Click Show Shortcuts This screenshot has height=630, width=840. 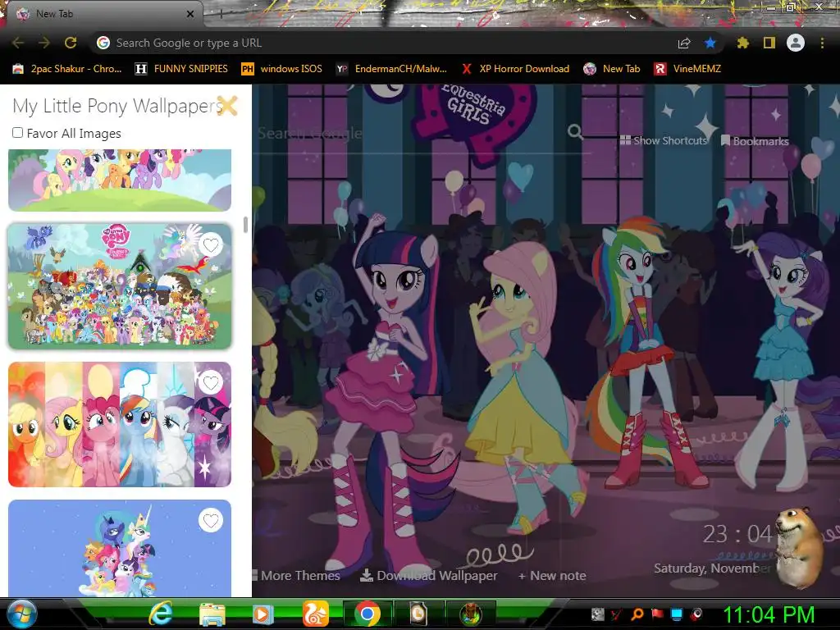click(x=664, y=141)
